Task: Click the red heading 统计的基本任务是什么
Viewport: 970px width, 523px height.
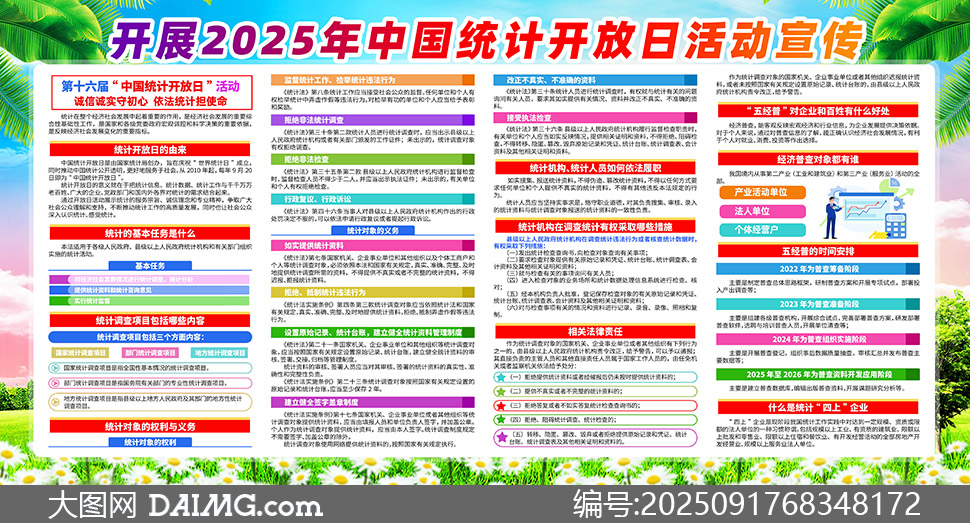Action: coord(150,233)
